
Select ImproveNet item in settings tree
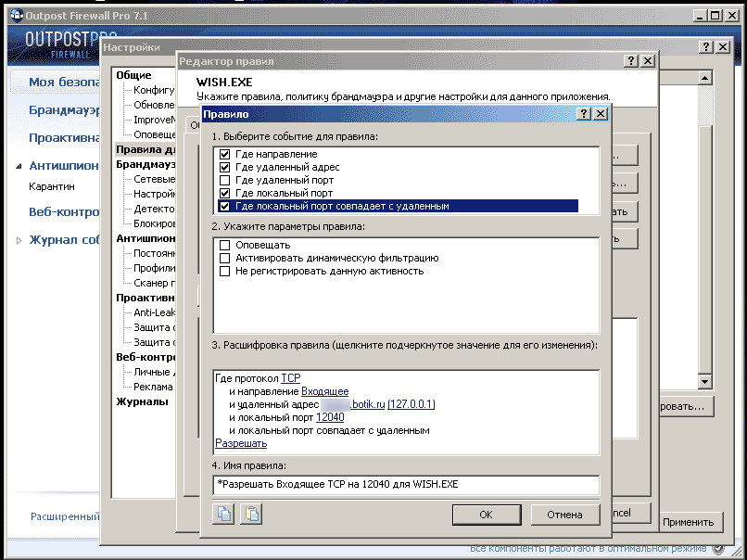coord(154,120)
